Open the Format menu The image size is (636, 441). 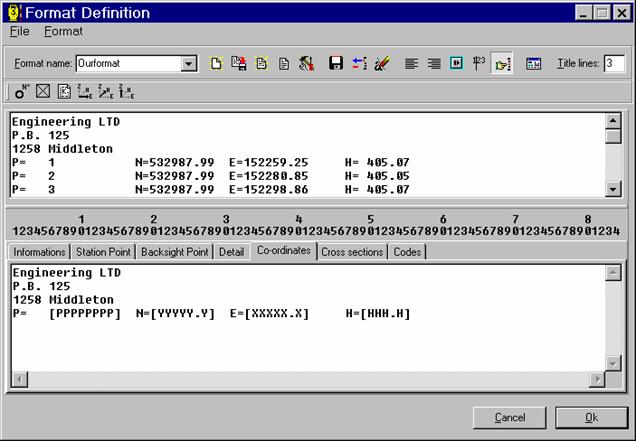(63, 32)
